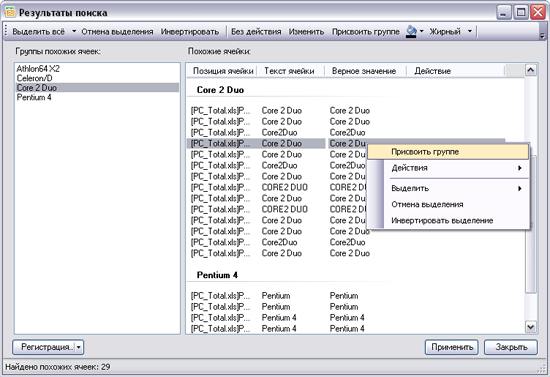550x377 pixels.
Task: Choose Присвоить группе in context menu
Action: click(448, 152)
